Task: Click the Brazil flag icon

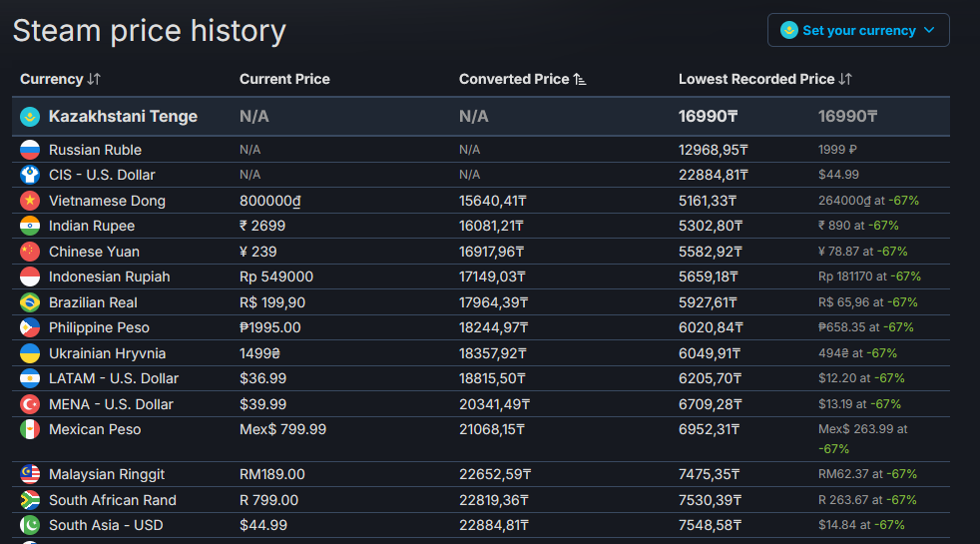Action: [x=30, y=302]
